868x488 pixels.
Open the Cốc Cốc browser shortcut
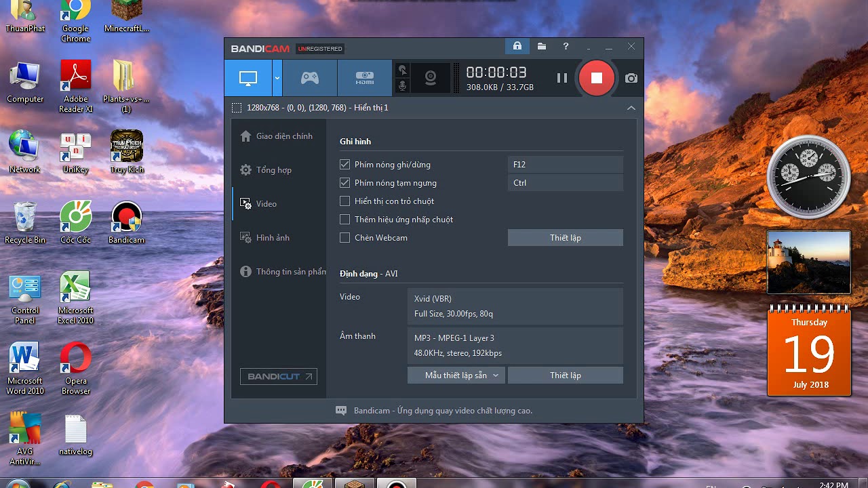76,222
